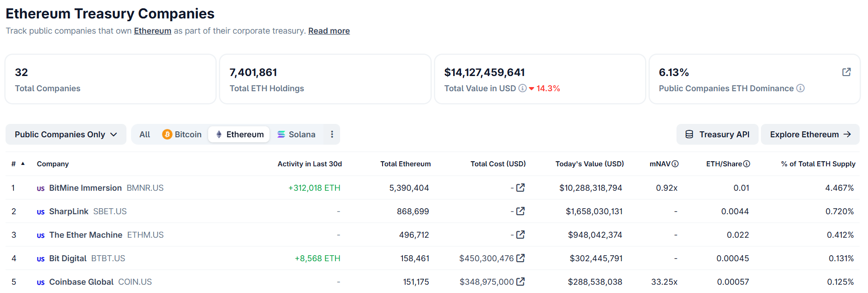Click the mNAV info icon in table header

pyautogui.click(x=675, y=164)
